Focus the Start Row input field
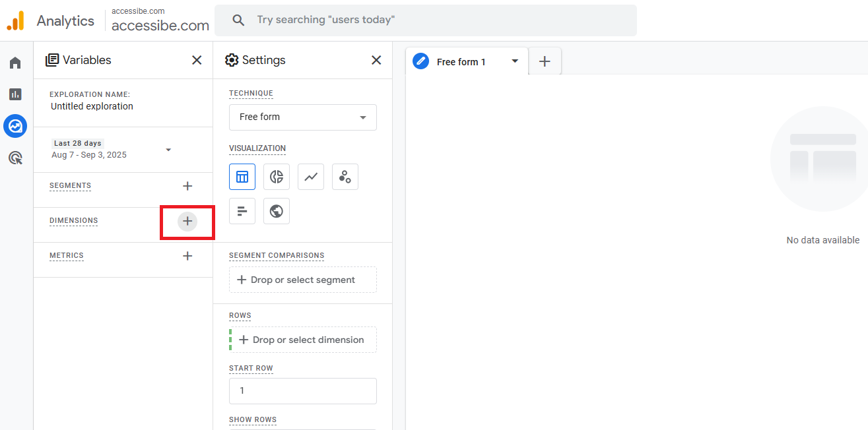The height and width of the screenshot is (430, 868). coord(303,391)
